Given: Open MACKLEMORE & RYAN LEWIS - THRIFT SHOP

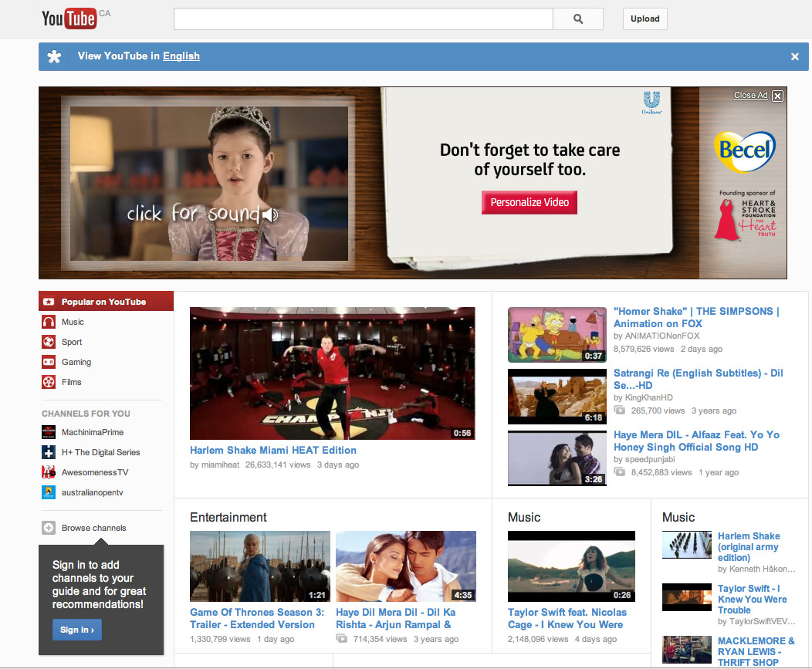Looking at the screenshot, I should [756, 651].
